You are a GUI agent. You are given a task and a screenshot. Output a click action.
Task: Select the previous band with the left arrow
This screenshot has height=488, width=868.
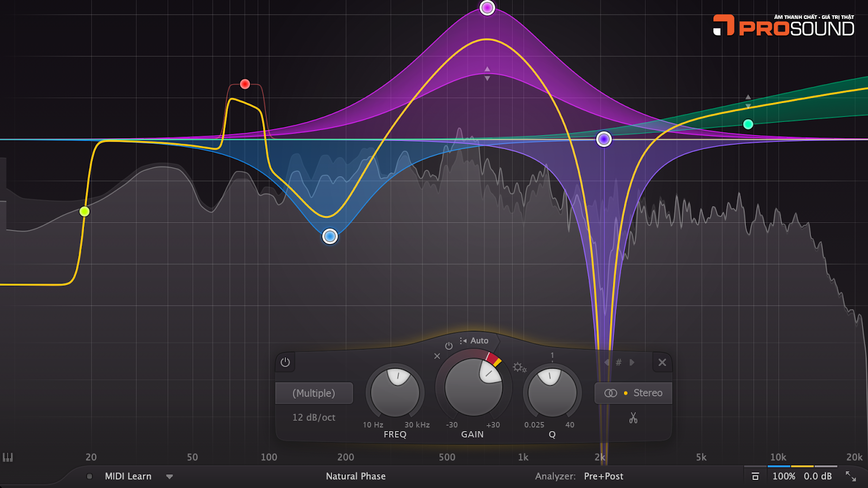point(607,362)
